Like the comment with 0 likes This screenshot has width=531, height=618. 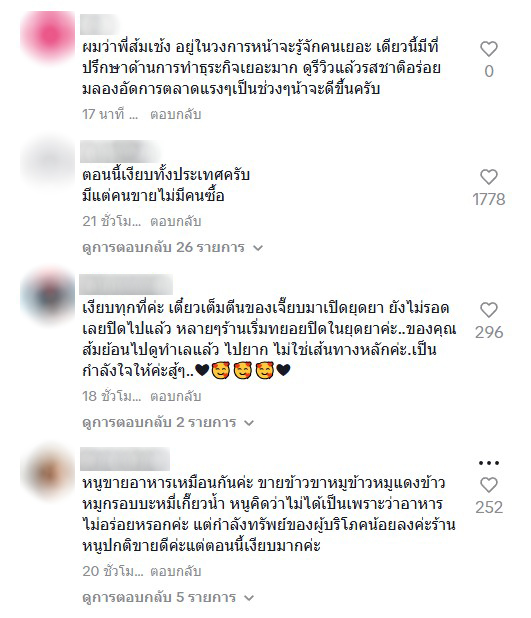489,49
